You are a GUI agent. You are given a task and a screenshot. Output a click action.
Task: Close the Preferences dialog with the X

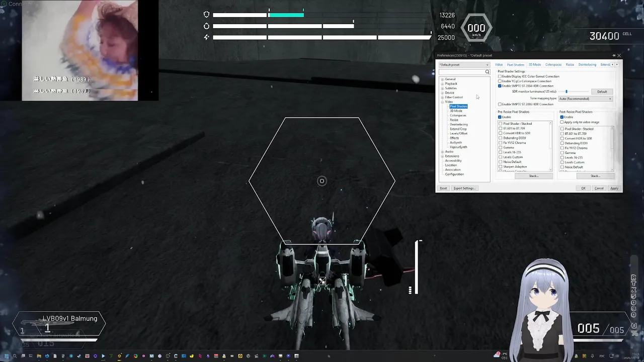[619, 55]
